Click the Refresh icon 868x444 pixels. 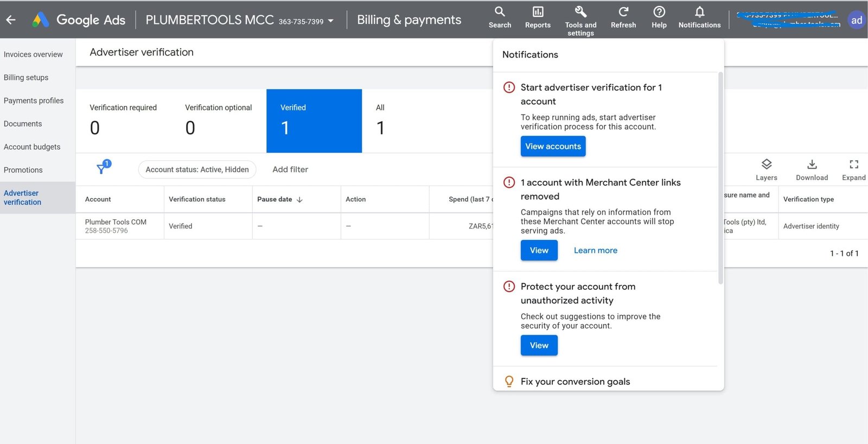(623, 17)
